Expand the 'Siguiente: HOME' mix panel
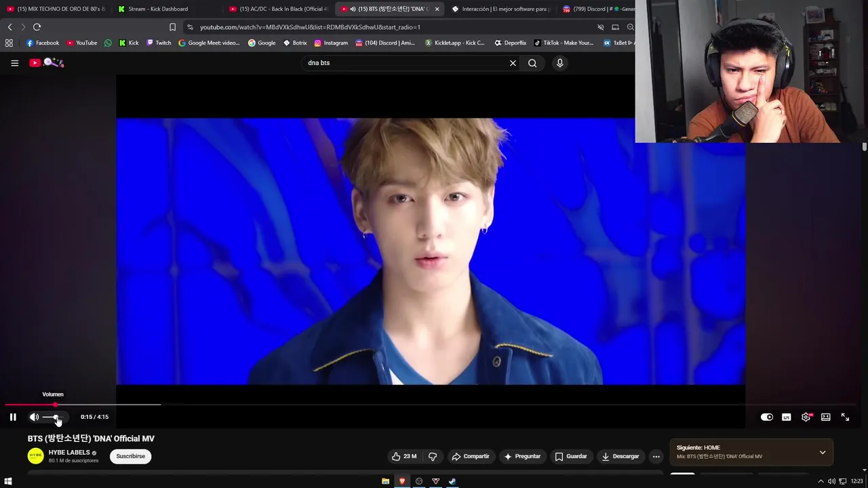 823,452
